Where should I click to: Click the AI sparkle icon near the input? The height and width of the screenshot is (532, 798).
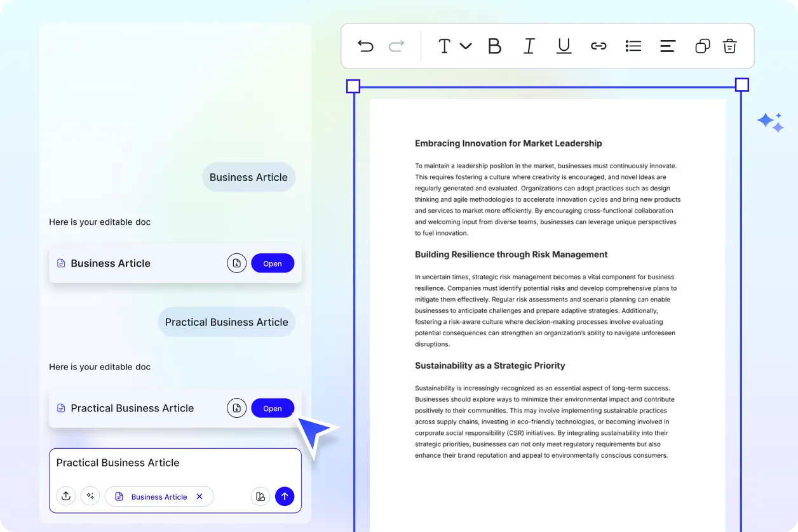click(x=90, y=496)
